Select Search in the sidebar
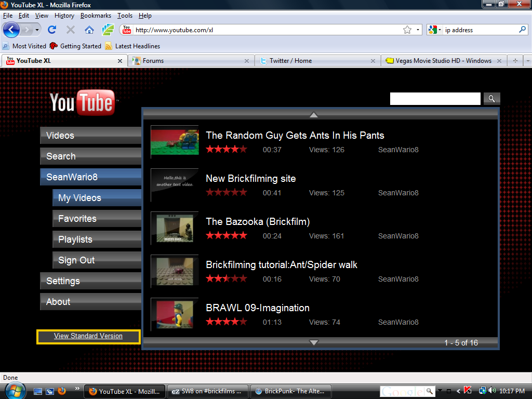The width and height of the screenshot is (532, 399). 90,156
